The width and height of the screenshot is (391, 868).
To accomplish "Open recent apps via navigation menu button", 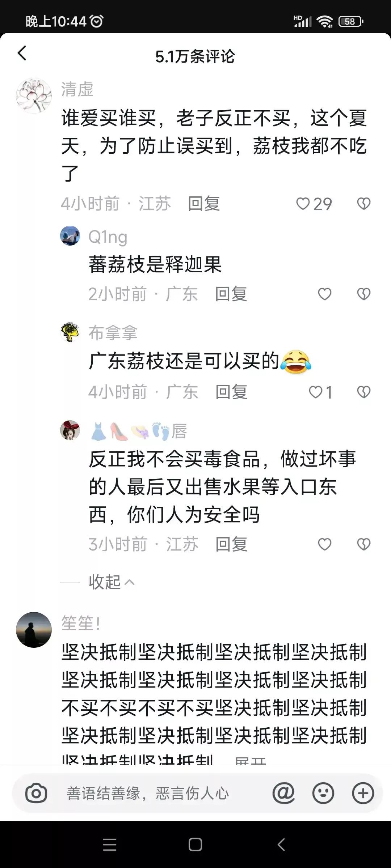I will pos(109,844).
